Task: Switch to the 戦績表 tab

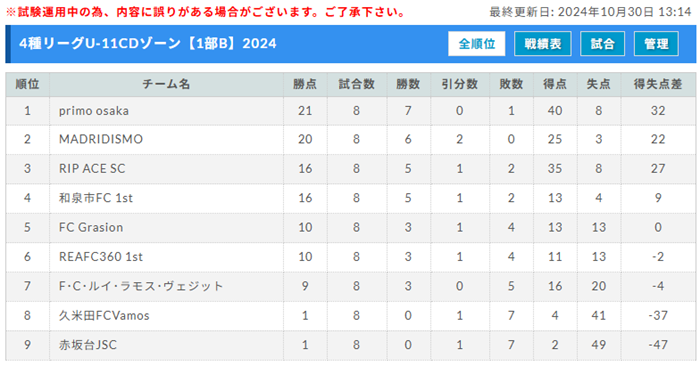Action: (x=542, y=44)
